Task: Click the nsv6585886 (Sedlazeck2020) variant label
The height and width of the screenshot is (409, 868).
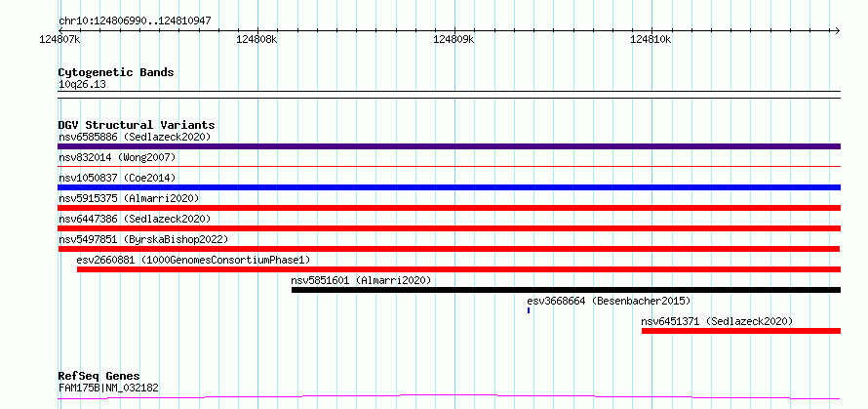Action: [x=135, y=137]
